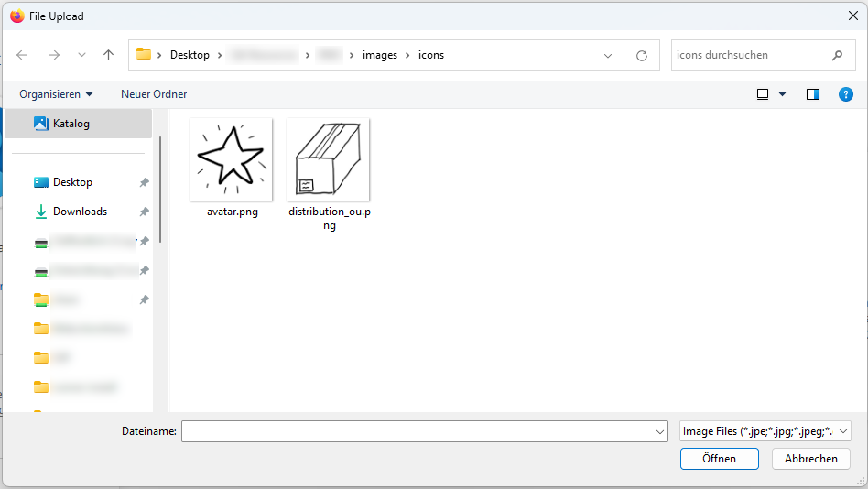Click the avatar.png file name
This screenshot has height=489, width=868.
[x=233, y=212]
